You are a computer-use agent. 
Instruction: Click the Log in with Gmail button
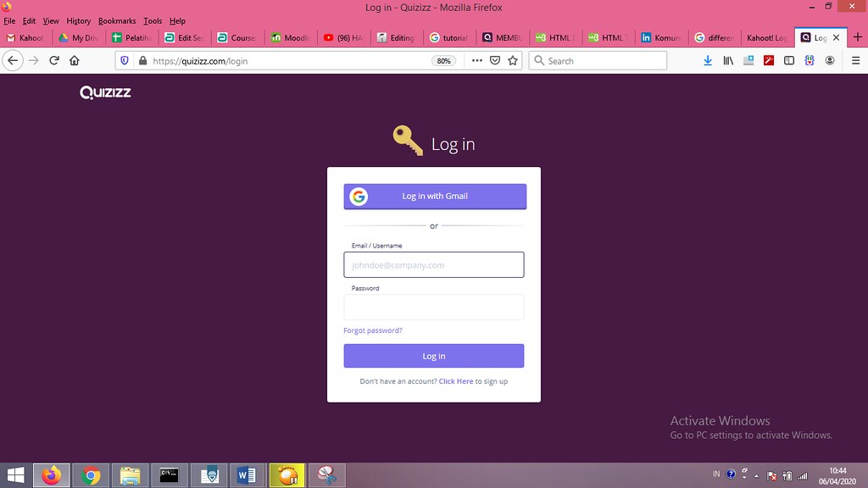(435, 197)
